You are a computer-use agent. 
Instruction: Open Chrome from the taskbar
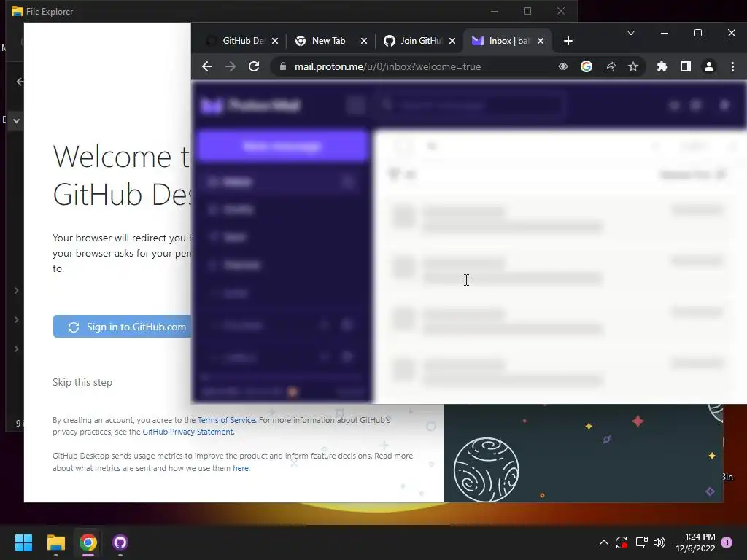click(x=88, y=542)
